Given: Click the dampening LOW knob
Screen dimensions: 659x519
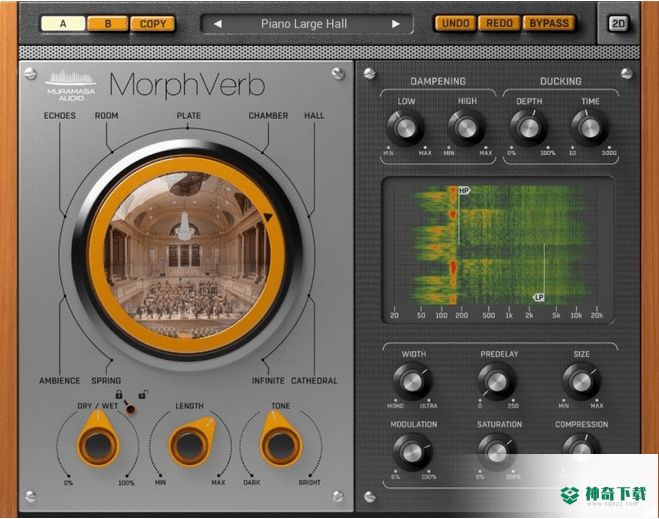Looking at the screenshot, I should 405,128.
